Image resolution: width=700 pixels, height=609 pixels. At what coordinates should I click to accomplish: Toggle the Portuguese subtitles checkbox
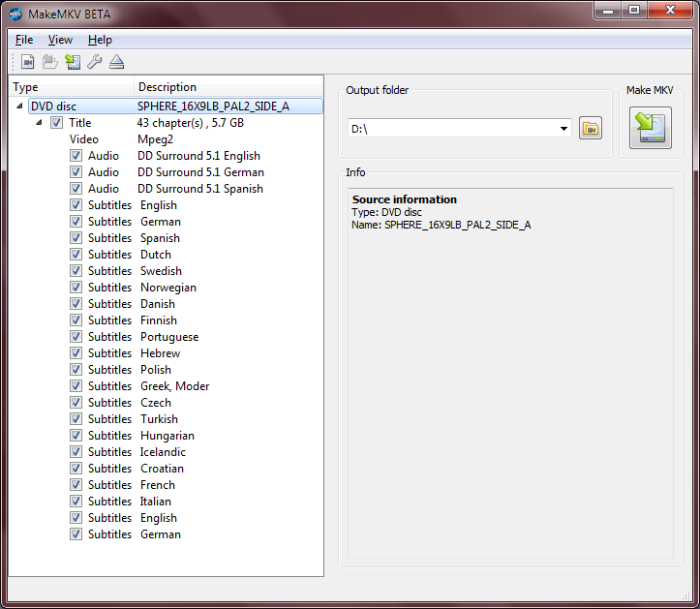[x=76, y=337]
